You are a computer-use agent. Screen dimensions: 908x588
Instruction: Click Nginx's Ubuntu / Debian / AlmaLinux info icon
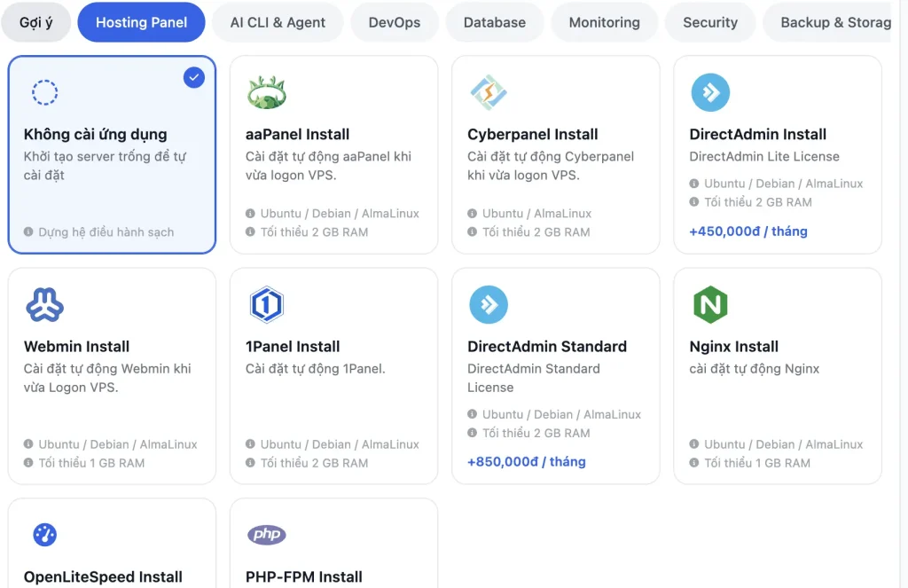click(693, 443)
